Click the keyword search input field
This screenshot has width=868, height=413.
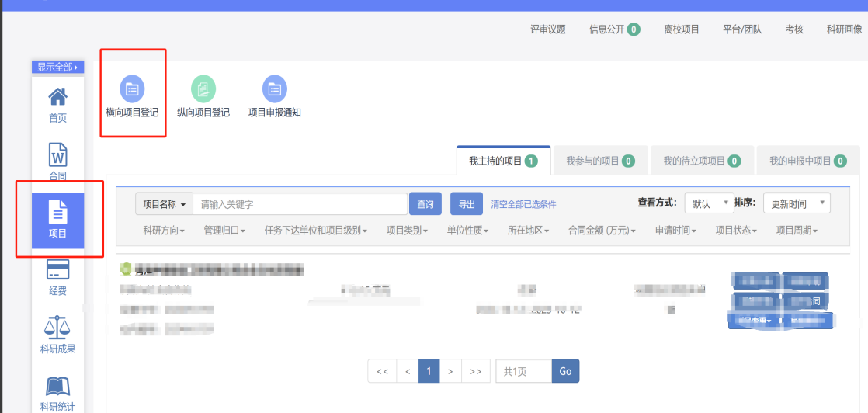point(300,204)
